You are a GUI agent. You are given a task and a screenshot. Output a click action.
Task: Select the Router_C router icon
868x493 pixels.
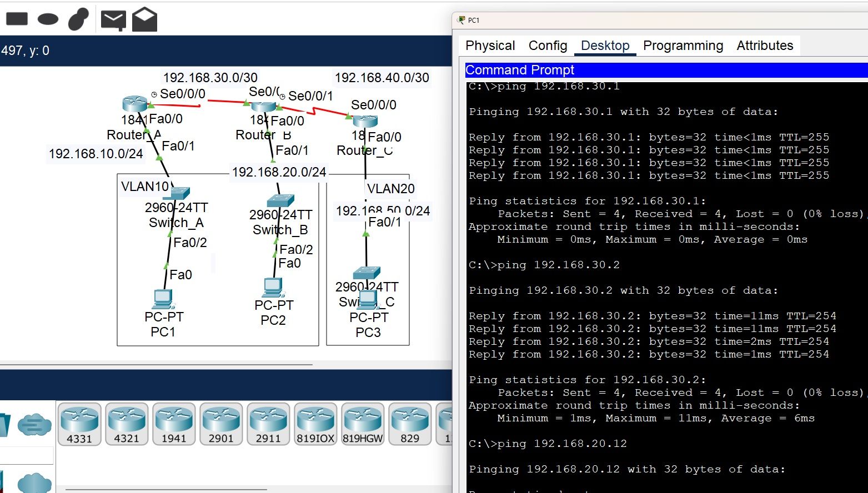coord(365,121)
